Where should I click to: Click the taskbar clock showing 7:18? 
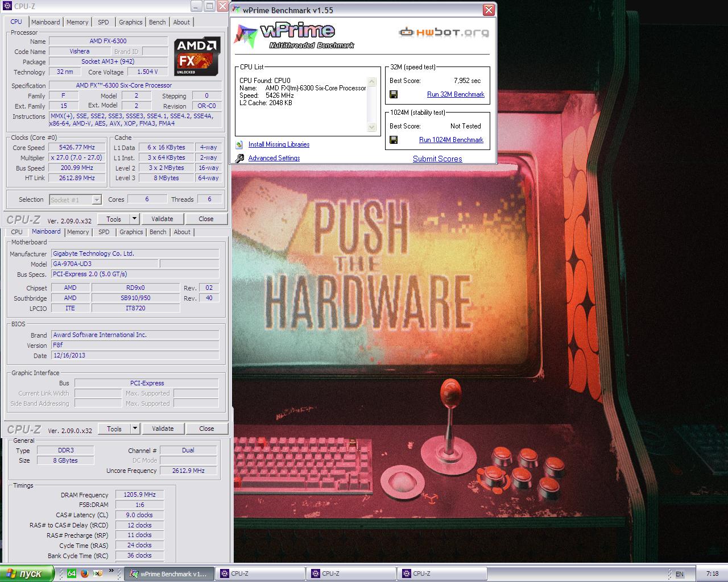pyautogui.click(x=712, y=573)
